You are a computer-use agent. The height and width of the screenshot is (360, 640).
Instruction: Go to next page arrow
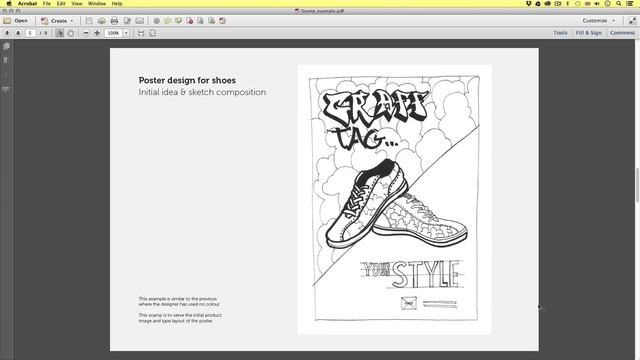pos(18,33)
